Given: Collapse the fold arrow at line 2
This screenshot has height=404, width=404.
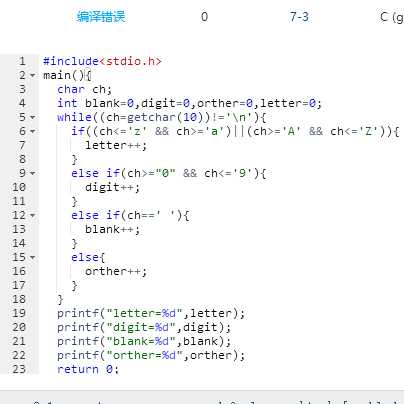Looking at the screenshot, I should [x=33, y=76].
